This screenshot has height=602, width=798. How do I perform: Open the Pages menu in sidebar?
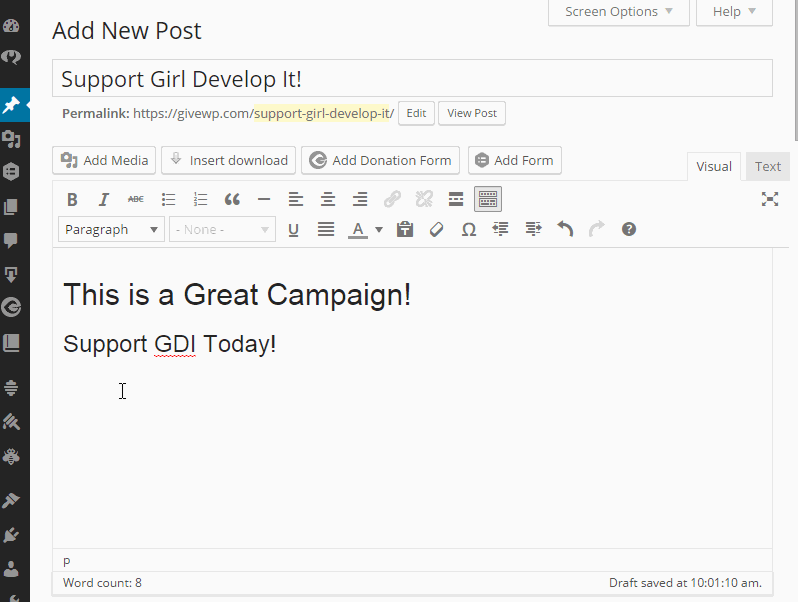click(x=11, y=207)
